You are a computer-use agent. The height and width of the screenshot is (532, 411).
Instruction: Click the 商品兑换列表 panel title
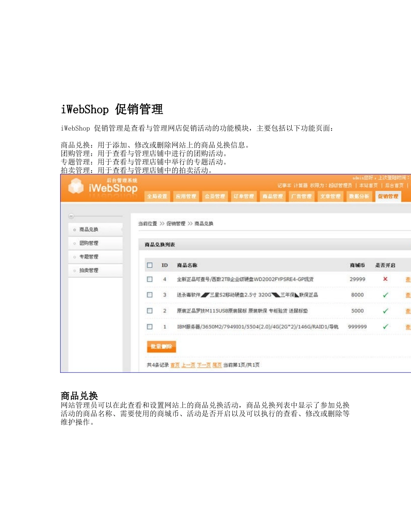160,245
